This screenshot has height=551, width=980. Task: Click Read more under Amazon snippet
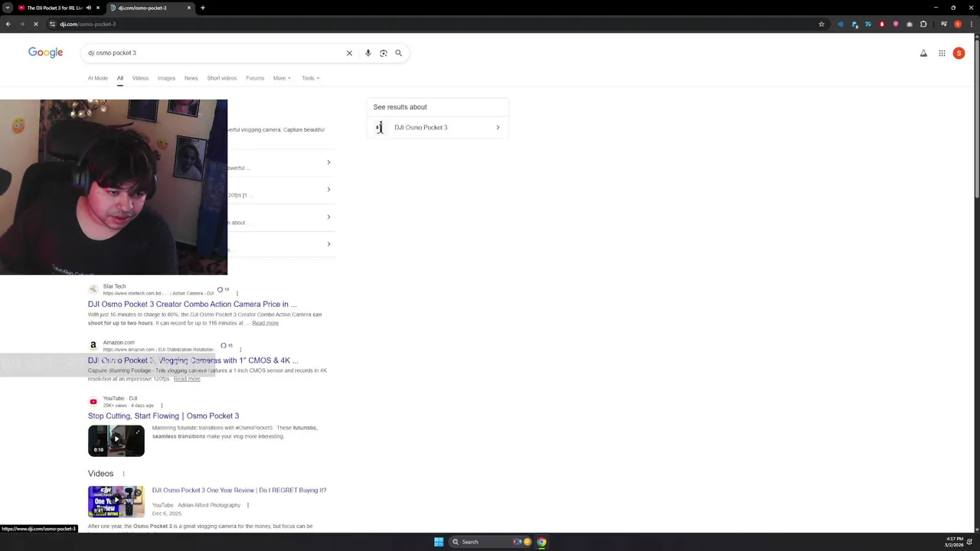point(187,379)
